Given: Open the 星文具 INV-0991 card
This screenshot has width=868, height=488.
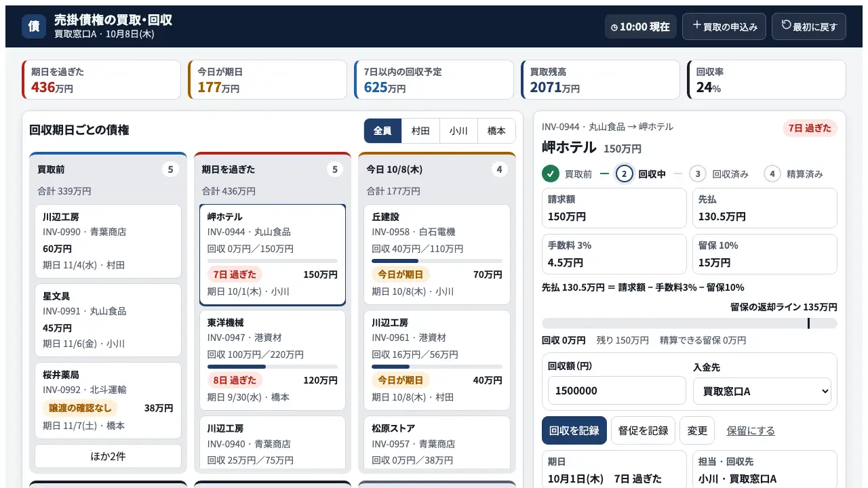Looking at the screenshot, I should (x=108, y=321).
